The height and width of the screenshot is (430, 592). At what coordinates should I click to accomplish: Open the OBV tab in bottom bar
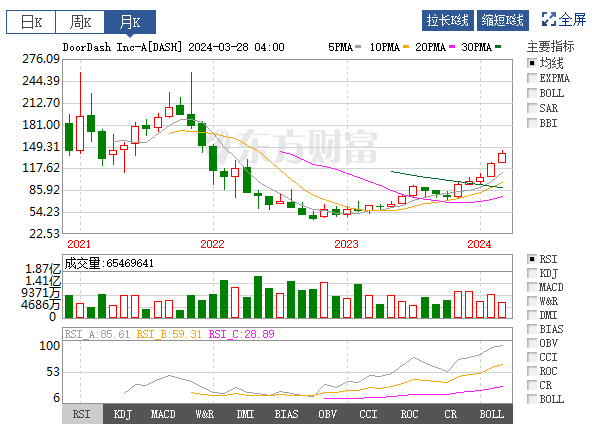click(x=327, y=414)
